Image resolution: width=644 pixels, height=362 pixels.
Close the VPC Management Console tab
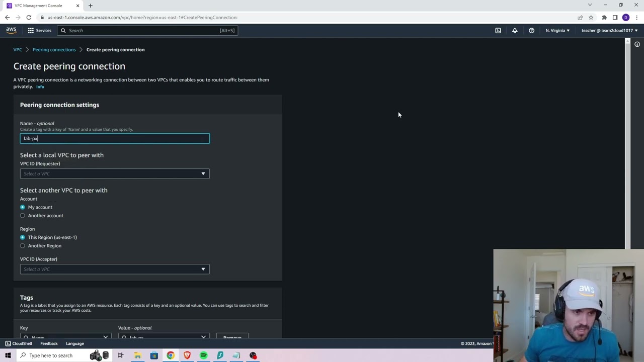(x=77, y=6)
